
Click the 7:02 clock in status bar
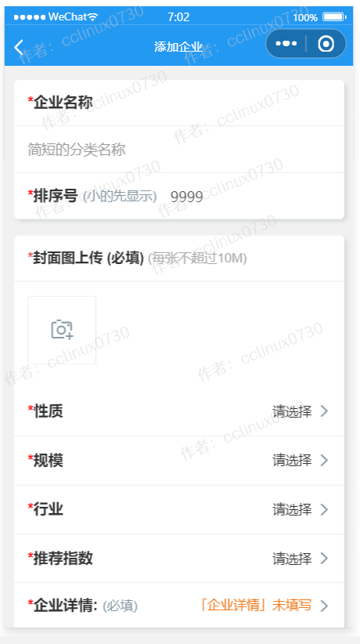(x=178, y=16)
